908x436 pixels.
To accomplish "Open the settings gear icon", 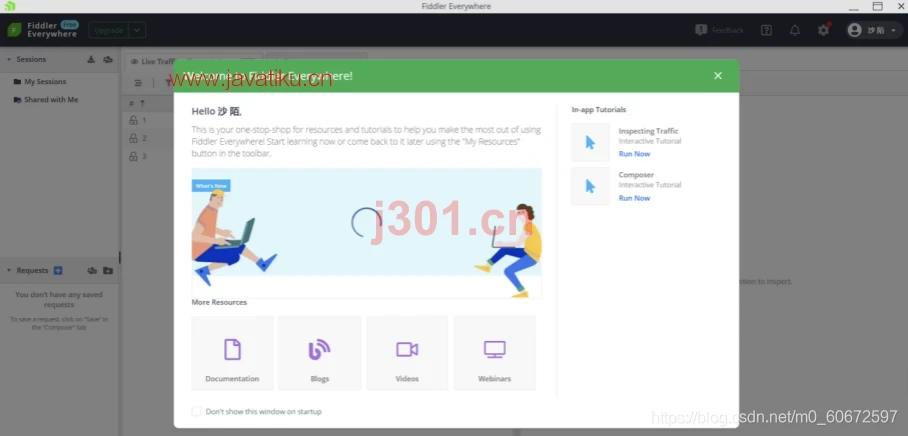I will 823,30.
